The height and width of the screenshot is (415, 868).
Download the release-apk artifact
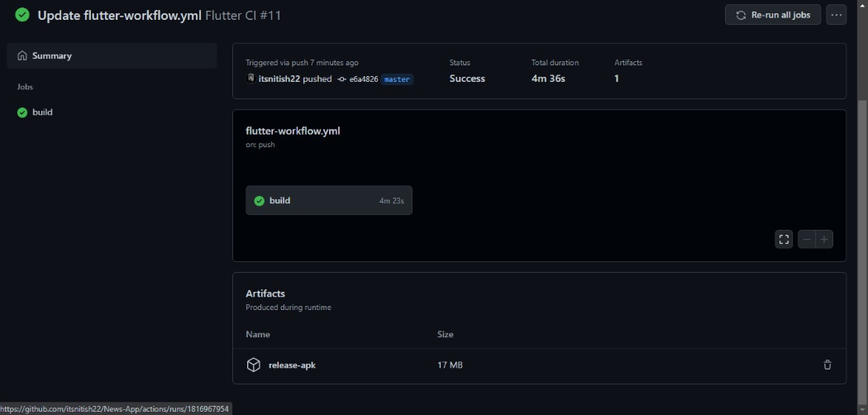pos(292,365)
